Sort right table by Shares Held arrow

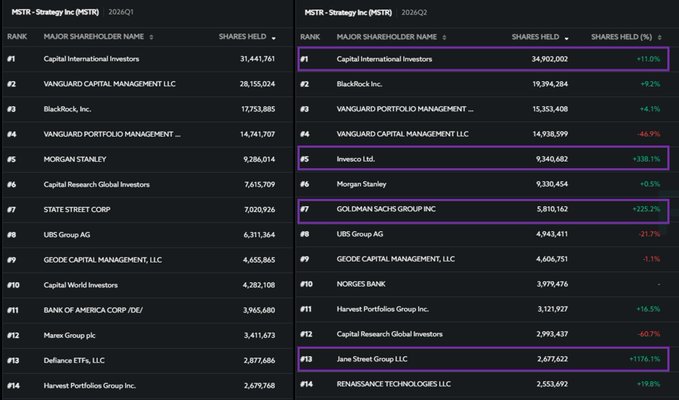[566, 38]
